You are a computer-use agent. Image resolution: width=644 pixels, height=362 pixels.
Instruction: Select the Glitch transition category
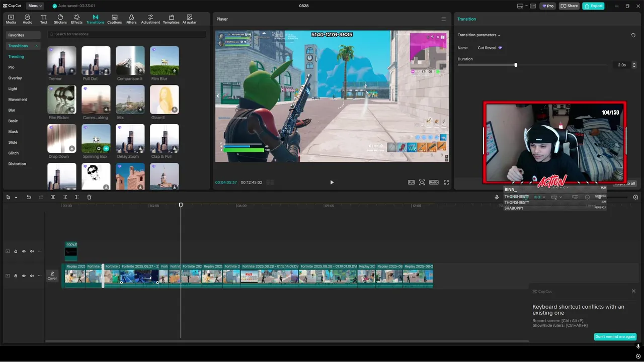[x=14, y=153]
